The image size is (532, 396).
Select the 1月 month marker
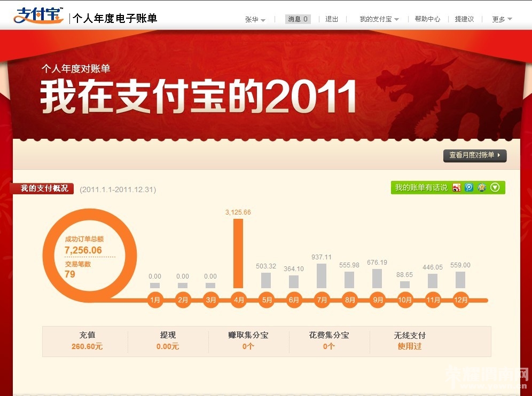[x=155, y=300]
